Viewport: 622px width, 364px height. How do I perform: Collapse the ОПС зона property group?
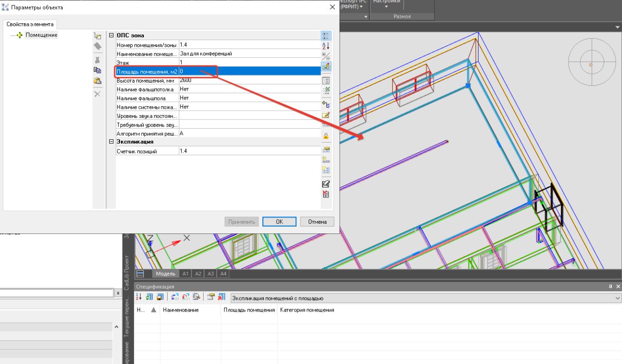[111, 35]
